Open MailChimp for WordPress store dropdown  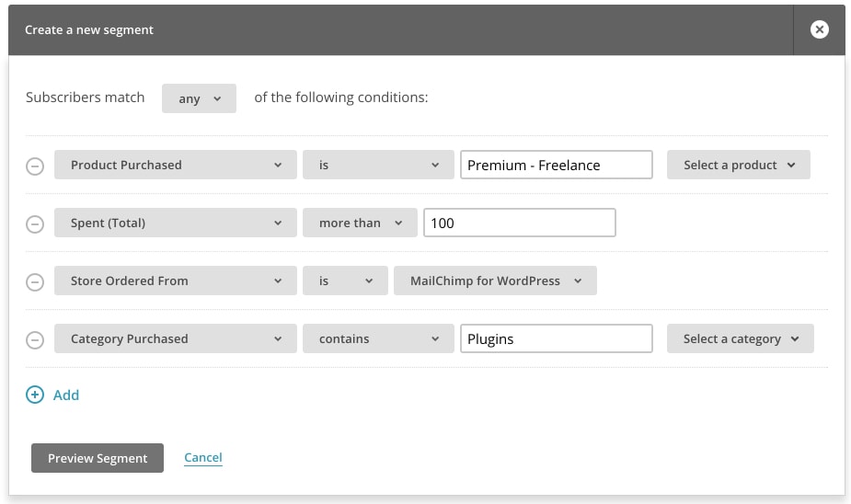click(495, 281)
